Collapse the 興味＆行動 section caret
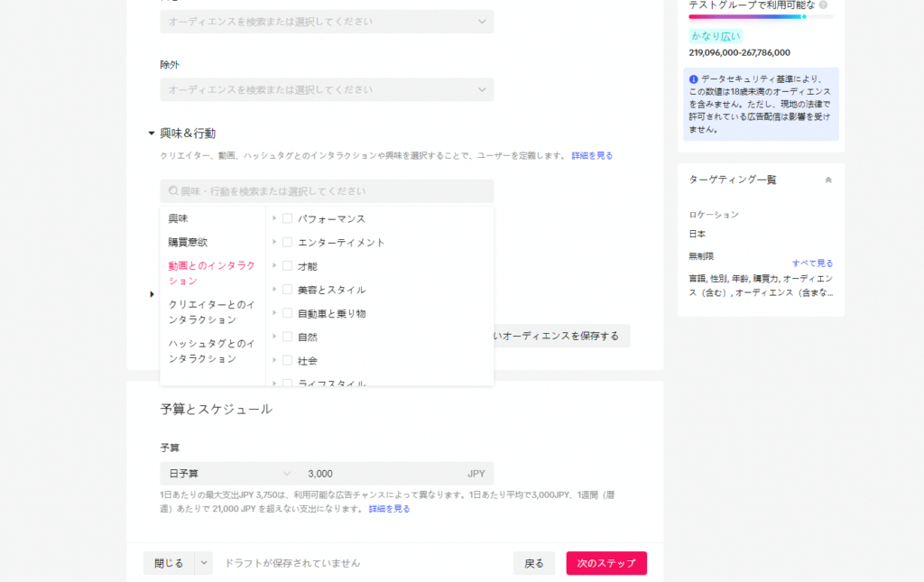The height and width of the screenshot is (582, 924). click(x=152, y=134)
